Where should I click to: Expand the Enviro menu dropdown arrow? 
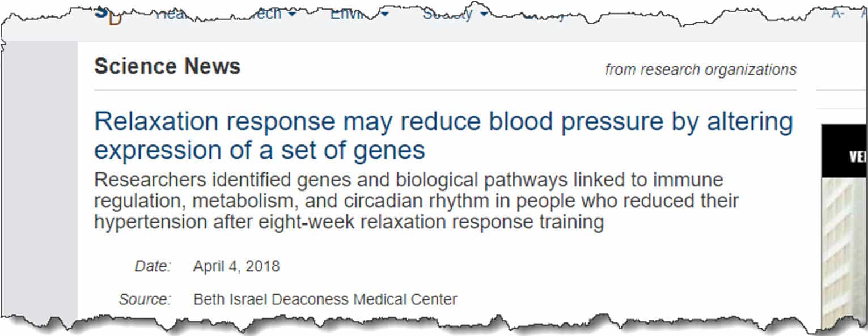tap(384, 15)
